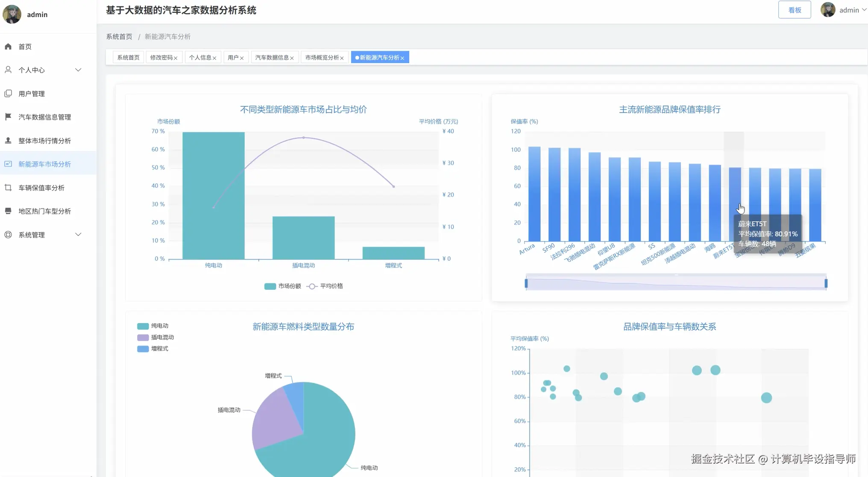Click the left zoom slider handle
Image resolution: width=868 pixels, height=477 pixels.
click(x=526, y=283)
